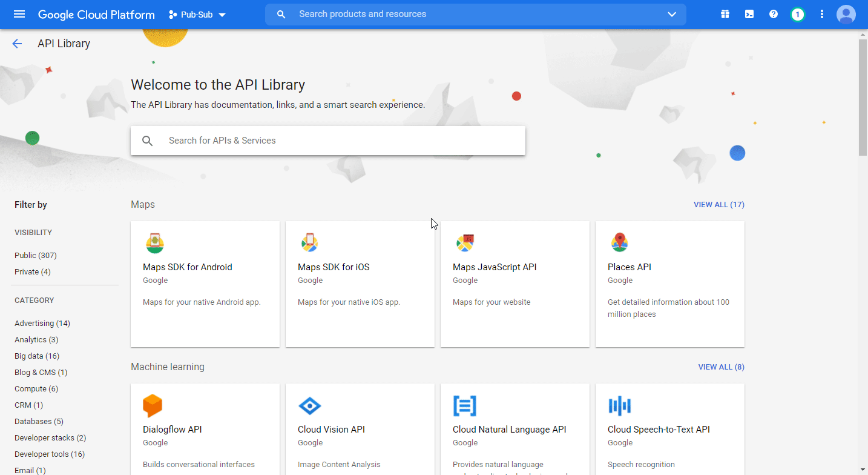
Task: View all 8 Machine learning APIs
Action: point(722,367)
